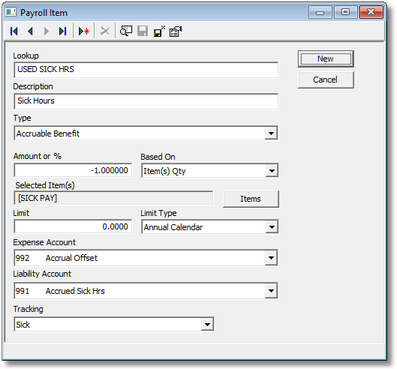
Task: Click the delete record X toolbar icon
Action: click(105, 31)
